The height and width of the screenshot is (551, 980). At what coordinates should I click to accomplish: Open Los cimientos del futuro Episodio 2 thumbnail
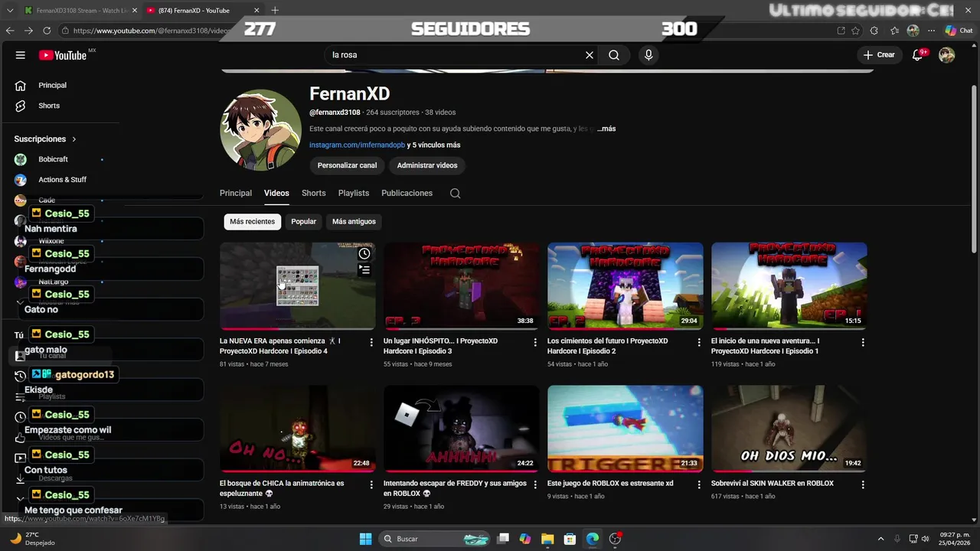[626, 286]
